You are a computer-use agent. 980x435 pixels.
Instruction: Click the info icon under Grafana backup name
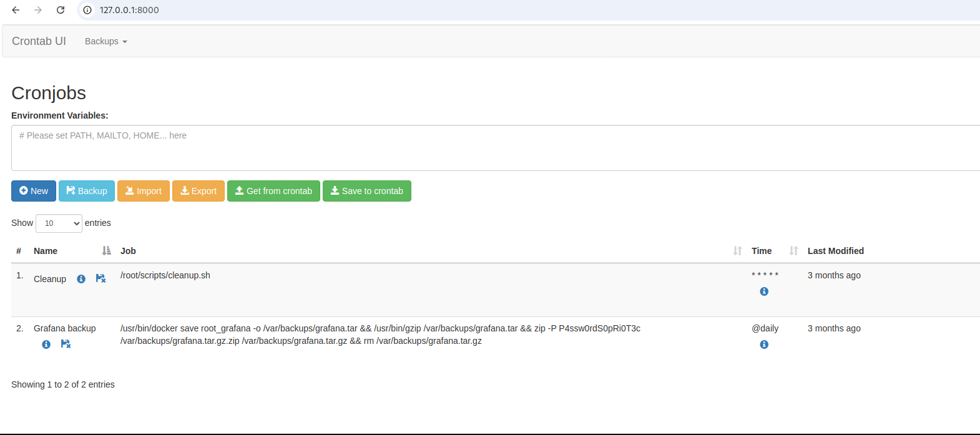(46, 345)
